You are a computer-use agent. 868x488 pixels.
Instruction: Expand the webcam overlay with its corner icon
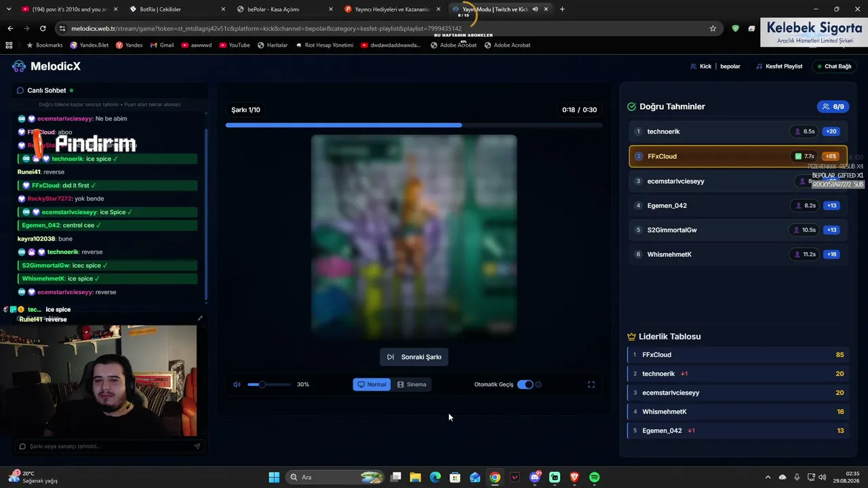[x=200, y=318]
